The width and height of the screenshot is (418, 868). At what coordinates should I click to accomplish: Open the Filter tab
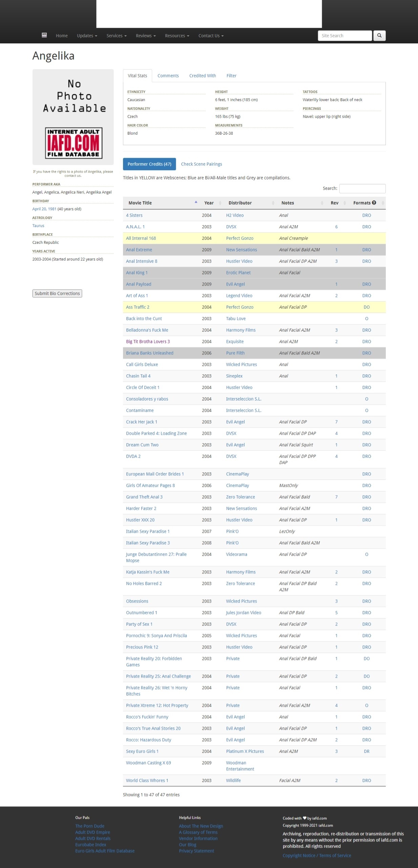point(231,76)
